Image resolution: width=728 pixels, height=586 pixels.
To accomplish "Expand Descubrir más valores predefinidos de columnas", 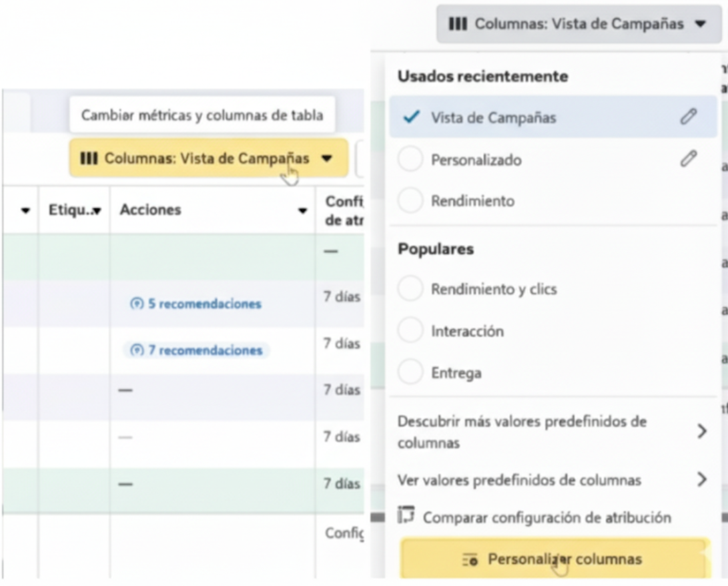I will 701,431.
